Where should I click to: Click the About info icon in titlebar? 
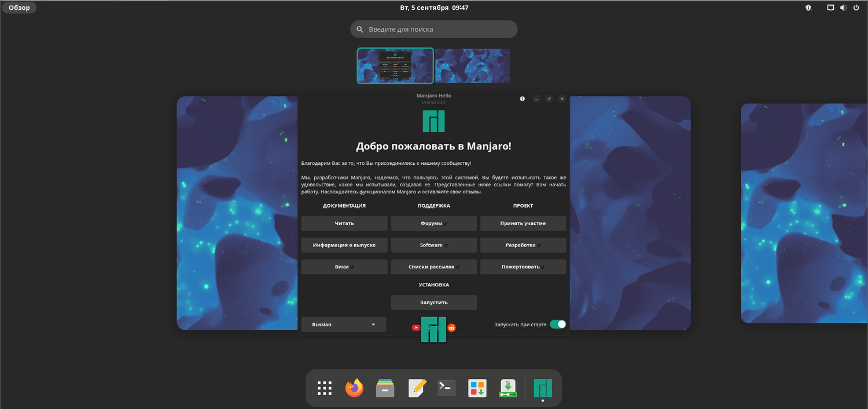click(x=523, y=99)
